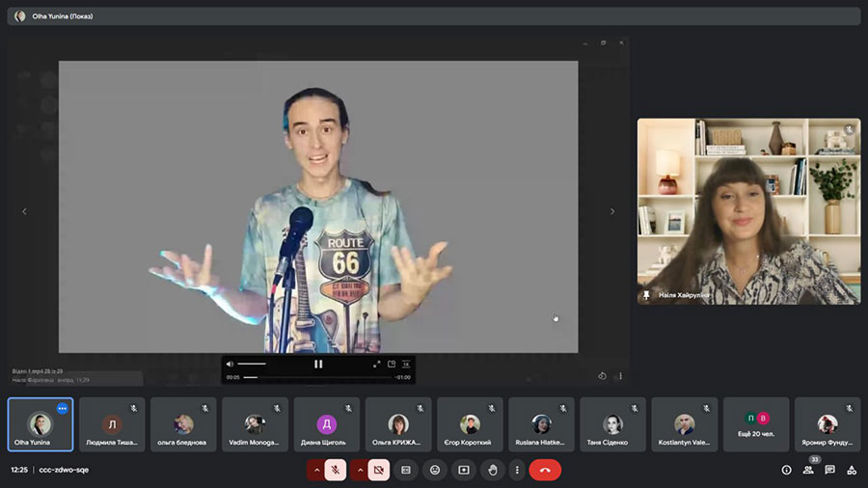Raise your hand in the meeting
The image size is (868, 488).
(x=493, y=470)
